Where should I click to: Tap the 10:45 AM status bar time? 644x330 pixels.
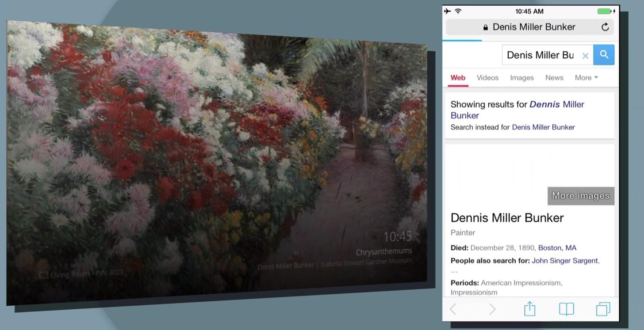coord(529,11)
